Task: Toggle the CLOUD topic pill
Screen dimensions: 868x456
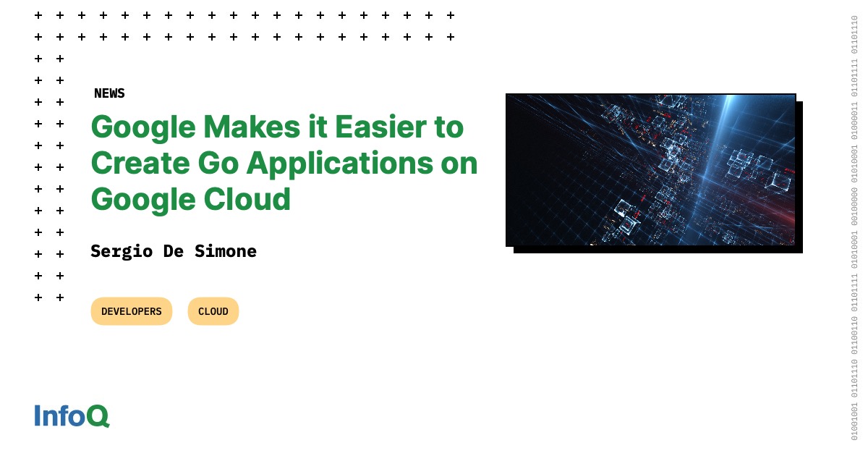Action: [213, 311]
